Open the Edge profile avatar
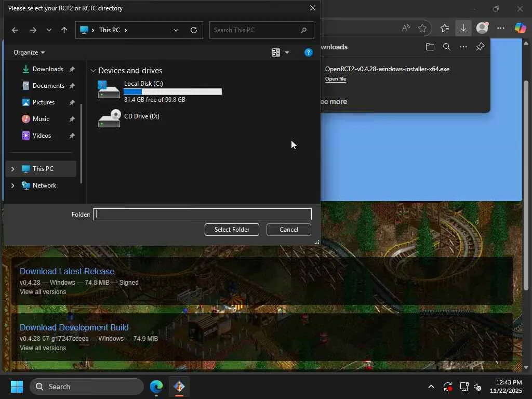 482,28
